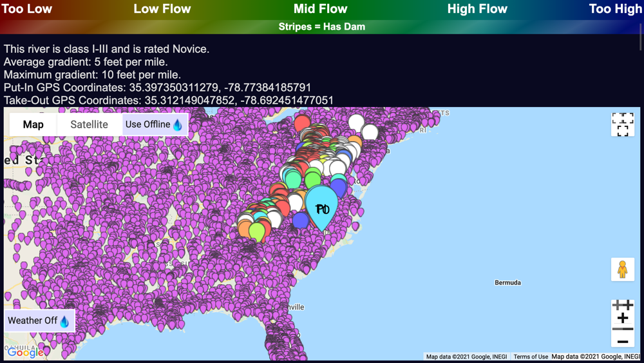Screen dimensions: 644x363
Task: Click the Too Low legend label
Action: [x=26, y=9]
